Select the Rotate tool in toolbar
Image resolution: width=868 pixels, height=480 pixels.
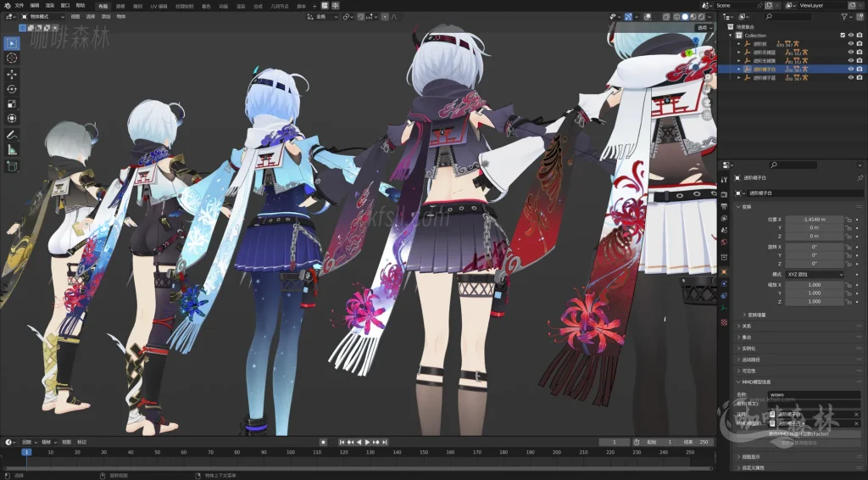point(12,89)
